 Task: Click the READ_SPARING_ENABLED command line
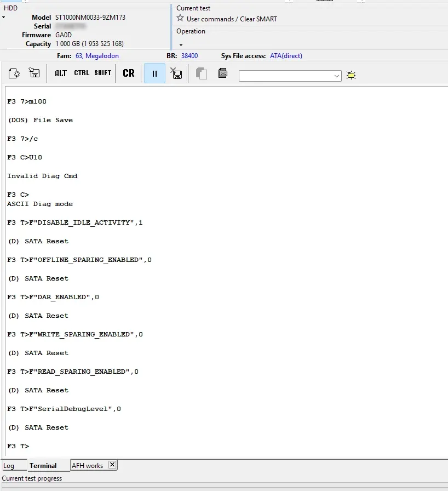point(73,372)
